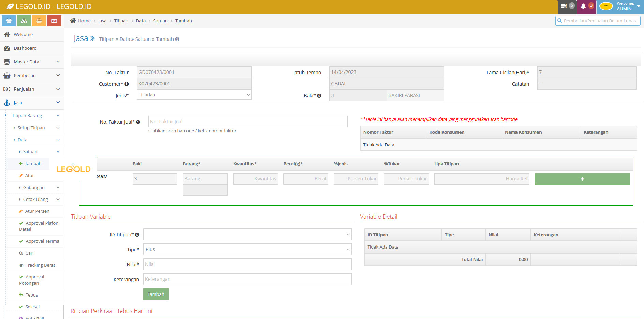Image resolution: width=644 pixels, height=319 pixels.
Task: Open the yellow purchase basket icon
Action: (x=39, y=21)
